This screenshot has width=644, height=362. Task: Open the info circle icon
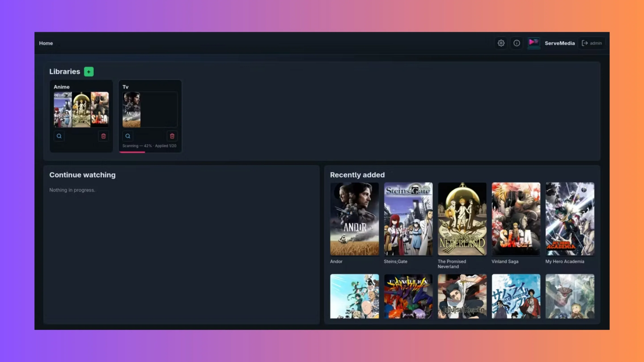pyautogui.click(x=517, y=43)
